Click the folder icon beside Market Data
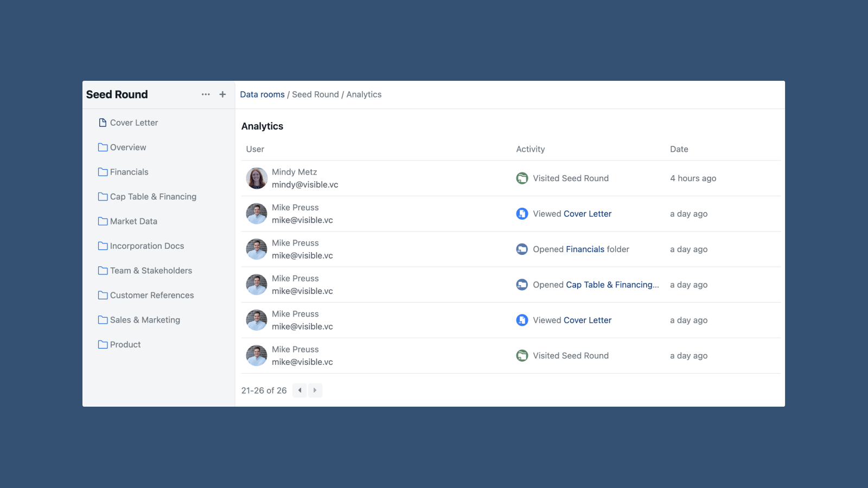The height and width of the screenshot is (488, 868). point(103,221)
